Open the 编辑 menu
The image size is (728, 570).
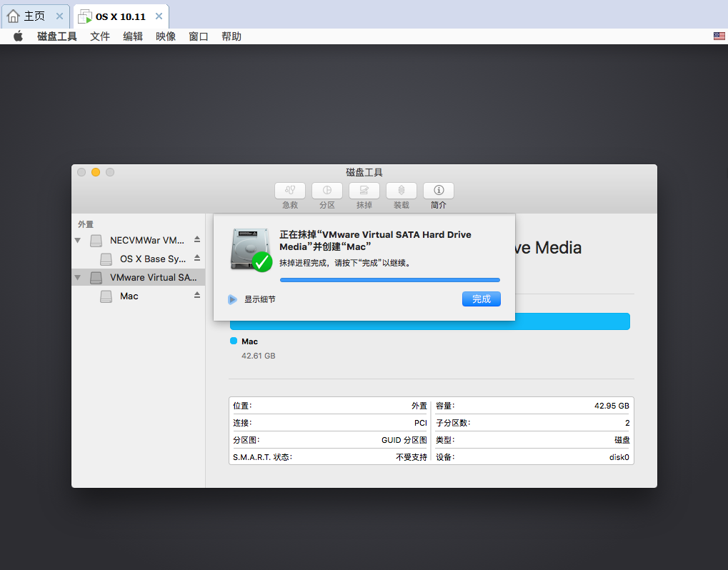[x=133, y=36]
